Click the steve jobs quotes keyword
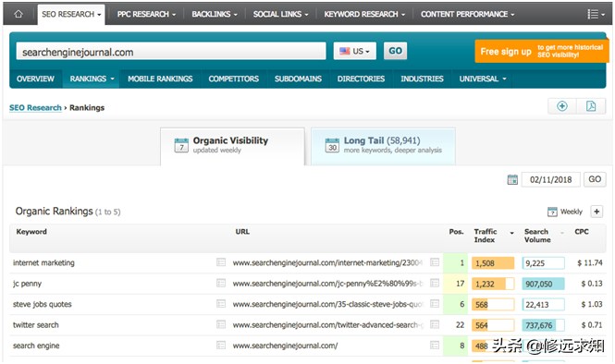This screenshot has width=615, height=364. (42, 304)
